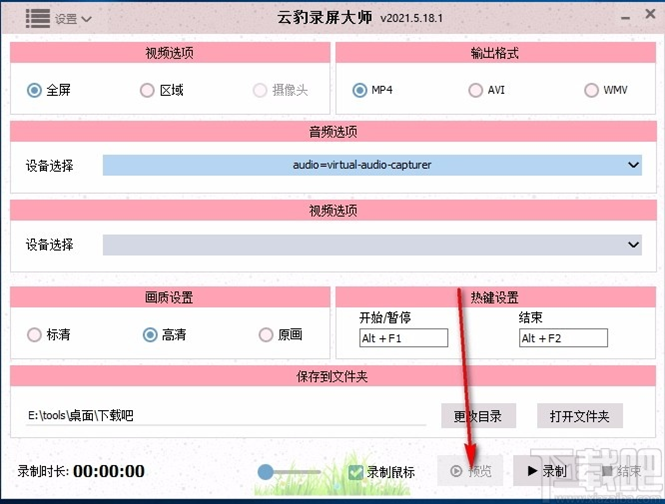Image resolution: width=665 pixels, height=504 pixels.
Task: Close the 云豹录屏大师 window
Action: tap(650, 14)
